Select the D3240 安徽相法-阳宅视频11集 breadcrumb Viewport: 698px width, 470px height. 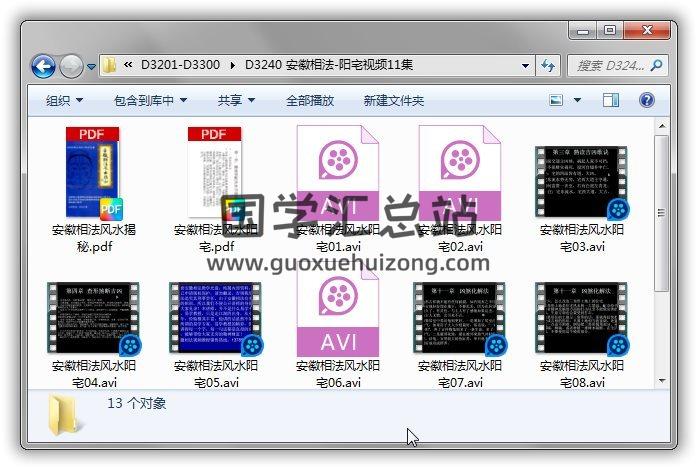click(329, 65)
